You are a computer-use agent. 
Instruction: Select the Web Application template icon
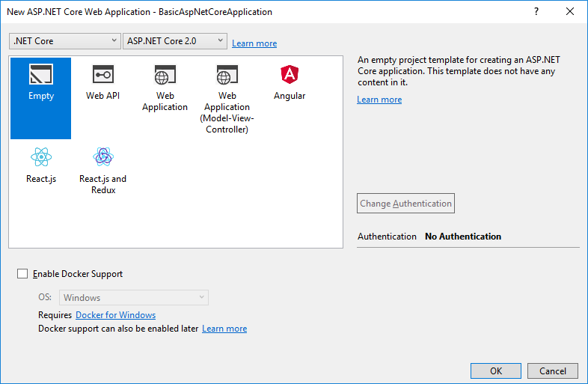tap(165, 75)
